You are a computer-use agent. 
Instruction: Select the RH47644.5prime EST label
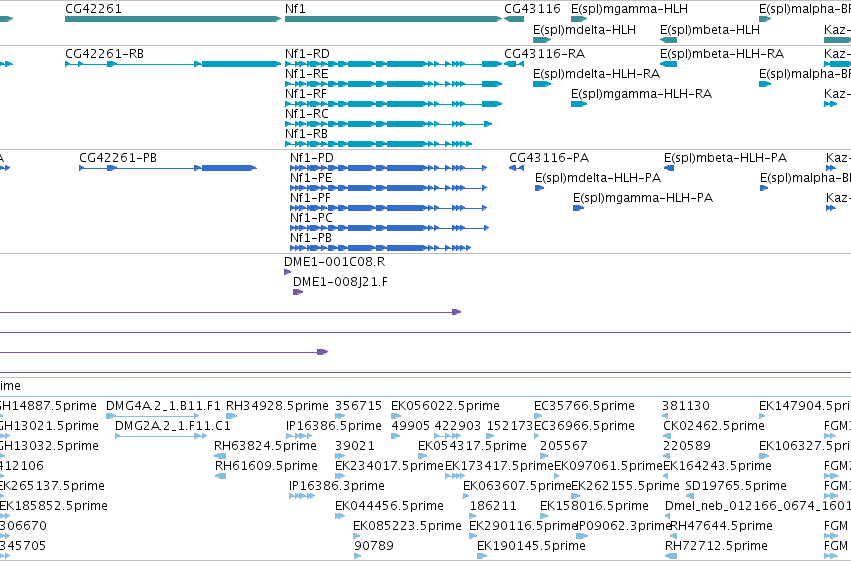[x=722, y=526]
